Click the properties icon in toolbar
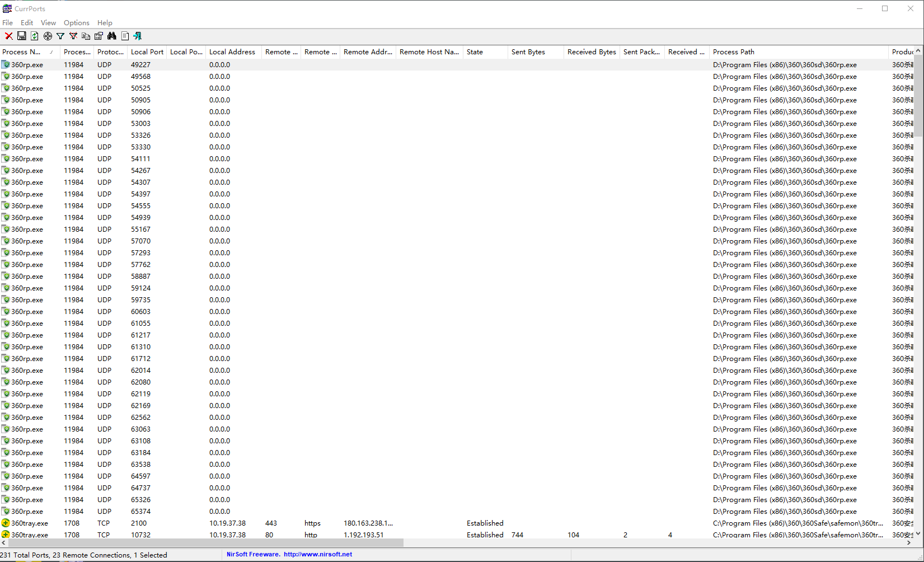This screenshot has height=562, width=924. [99, 36]
